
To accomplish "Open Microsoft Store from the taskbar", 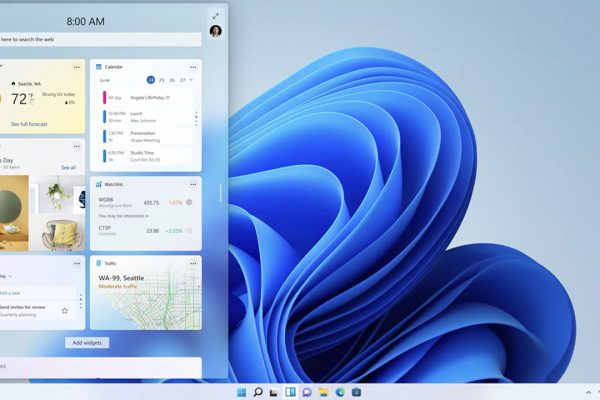I will tap(356, 392).
